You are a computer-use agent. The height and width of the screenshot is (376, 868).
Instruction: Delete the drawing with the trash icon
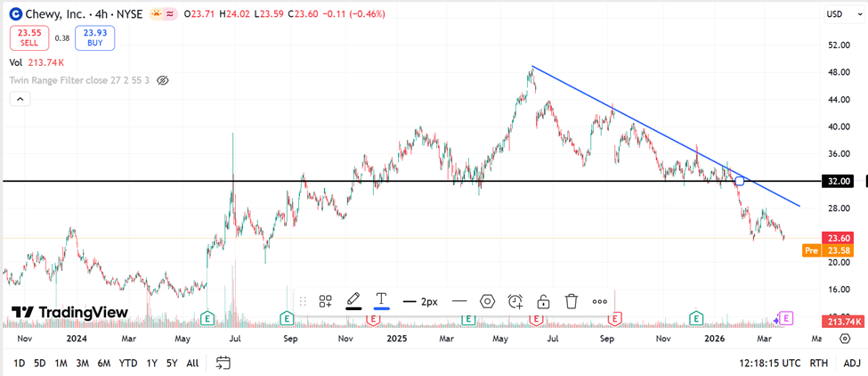pos(572,302)
